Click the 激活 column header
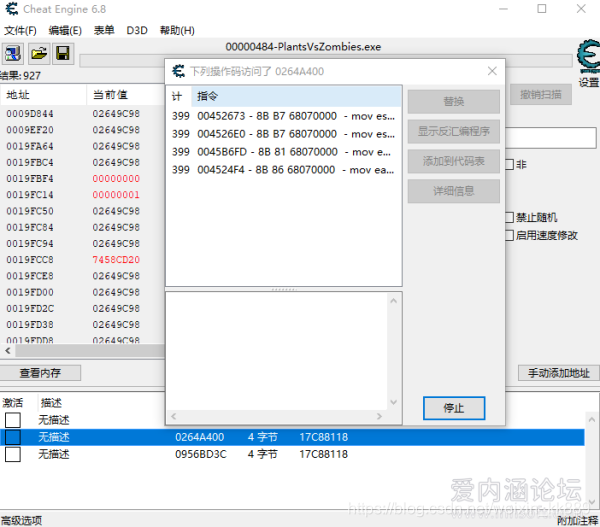The height and width of the screenshot is (527, 600). pyautogui.click(x=13, y=403)
